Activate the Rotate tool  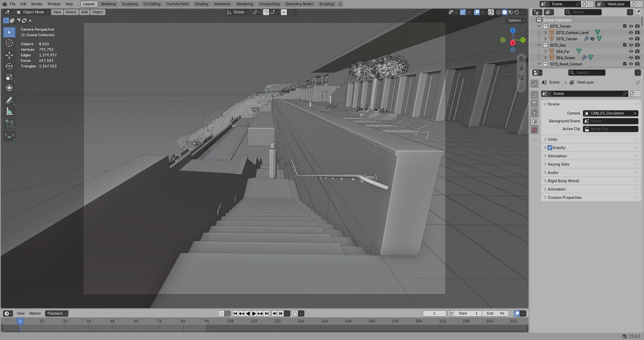(9, 66)
